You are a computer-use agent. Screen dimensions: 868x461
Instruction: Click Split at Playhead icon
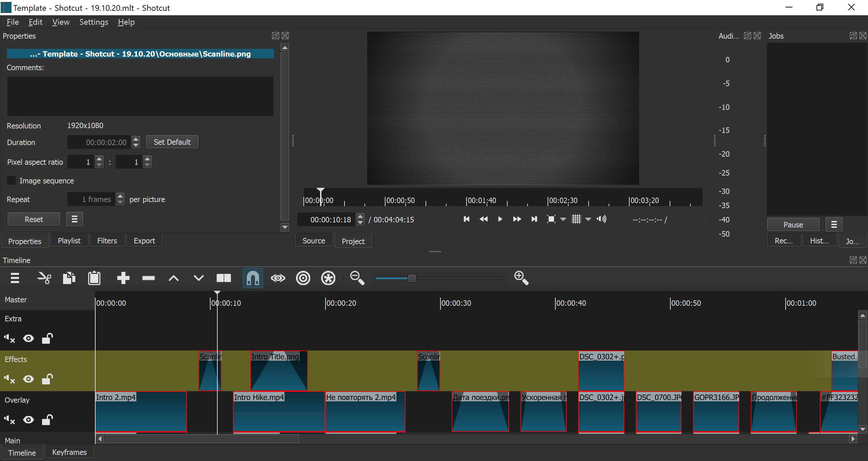click(223, 278)
